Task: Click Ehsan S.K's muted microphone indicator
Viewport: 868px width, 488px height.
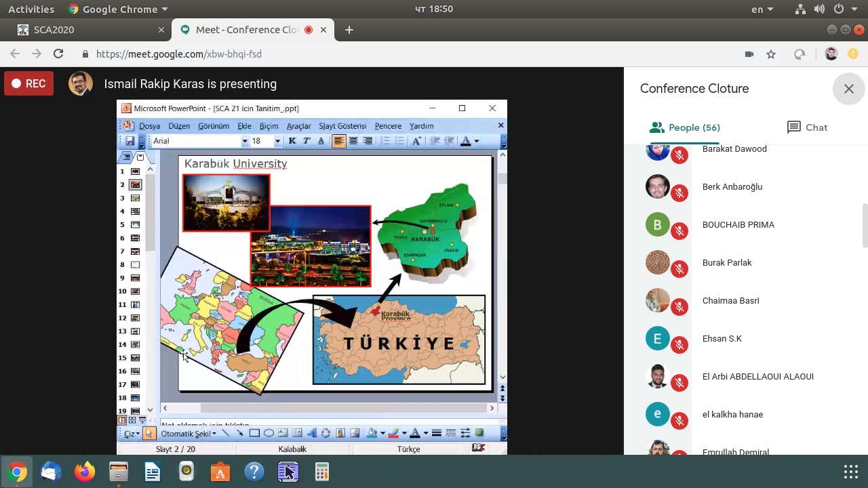Action: [679, 345]
